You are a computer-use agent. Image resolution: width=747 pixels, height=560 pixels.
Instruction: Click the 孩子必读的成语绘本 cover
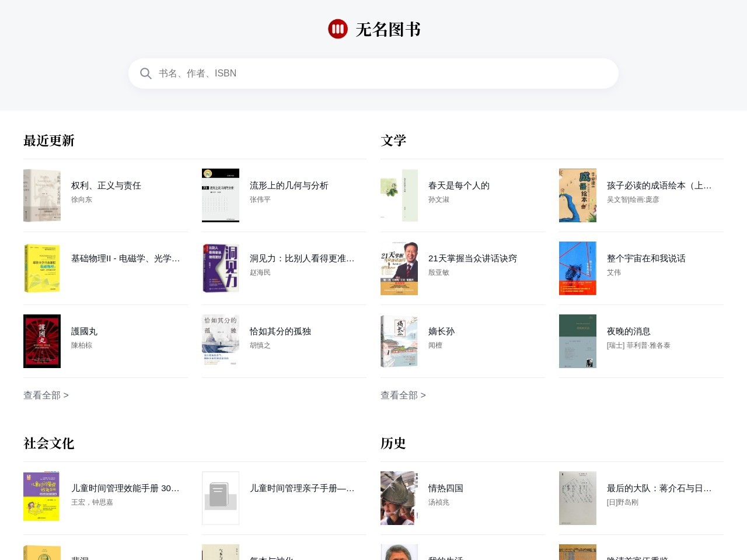578,195
